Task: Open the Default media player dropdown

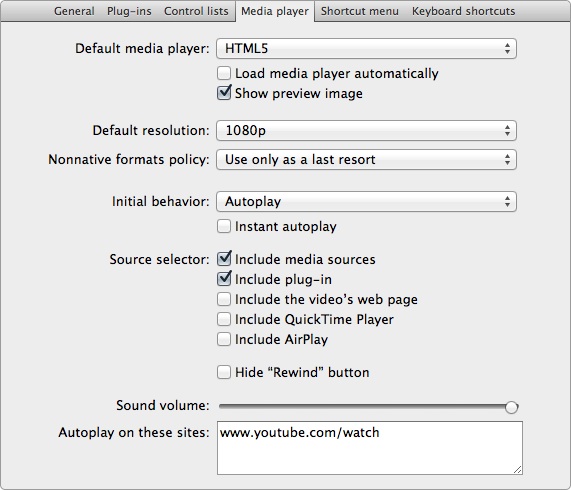Action: (366, 48)
